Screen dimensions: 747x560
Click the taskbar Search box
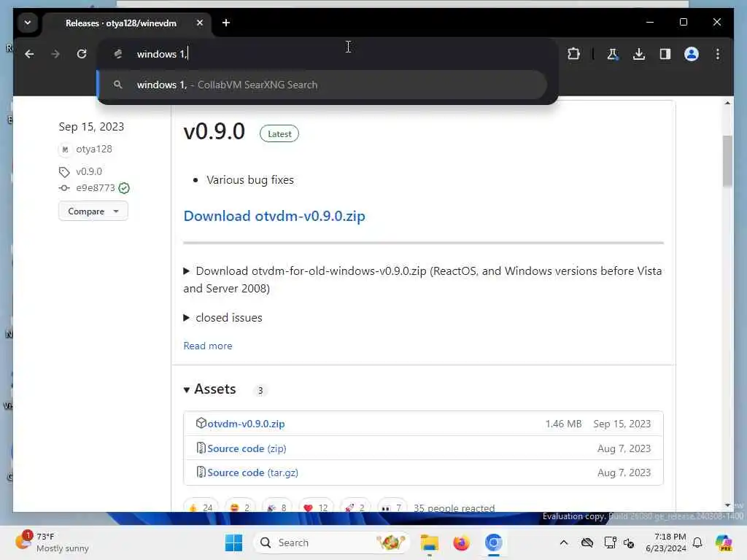tap(331, 542)
